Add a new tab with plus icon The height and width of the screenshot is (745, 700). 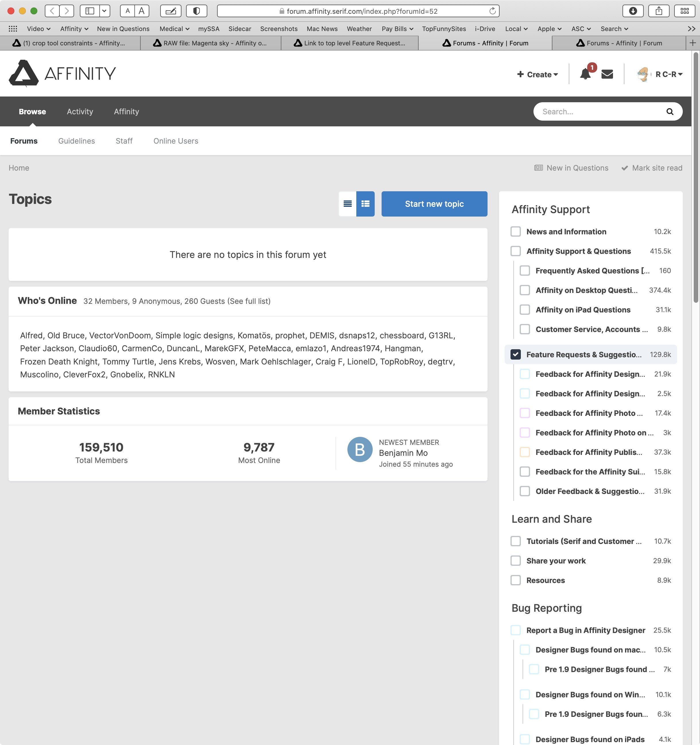pos(693,43)
